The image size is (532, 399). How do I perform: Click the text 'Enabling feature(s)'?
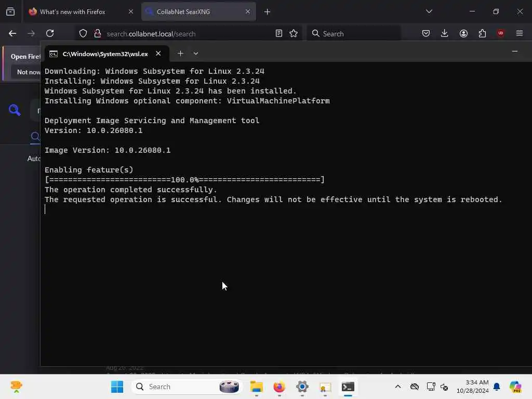[89, 170]
